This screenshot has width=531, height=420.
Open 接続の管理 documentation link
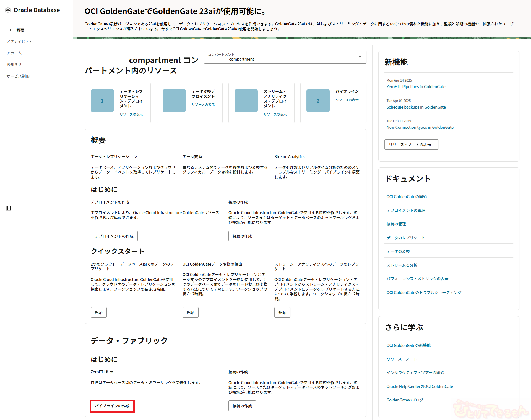tap(396, 224)
